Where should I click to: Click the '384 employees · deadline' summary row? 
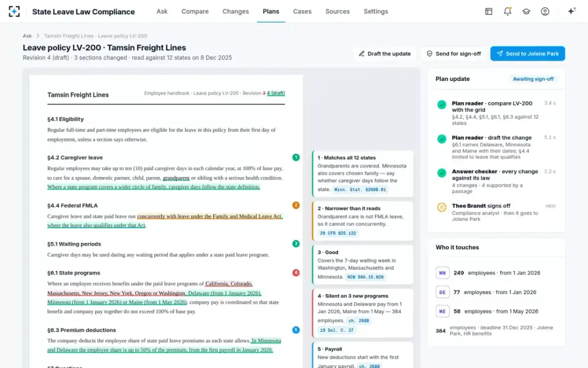496,331
